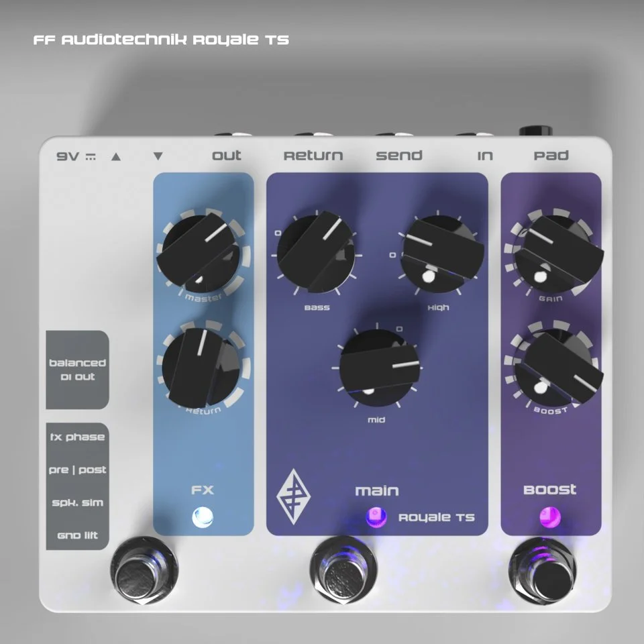Click the 9V power symbol label
Image resolution: width=644 pixels, height=644 pixels.
pyautogui.click(x=76, y=156)
